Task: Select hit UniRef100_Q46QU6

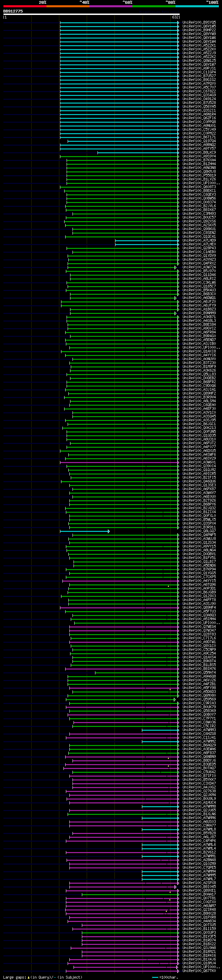Action: point(199,481)
